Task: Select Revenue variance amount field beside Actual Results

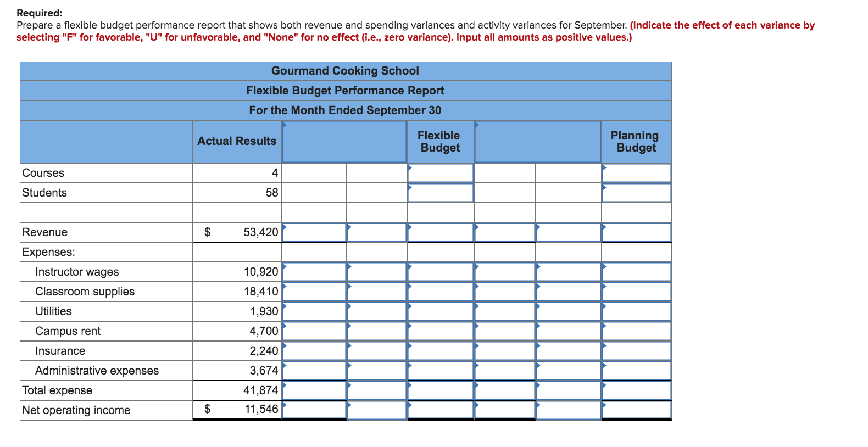Action: (314, 232)
